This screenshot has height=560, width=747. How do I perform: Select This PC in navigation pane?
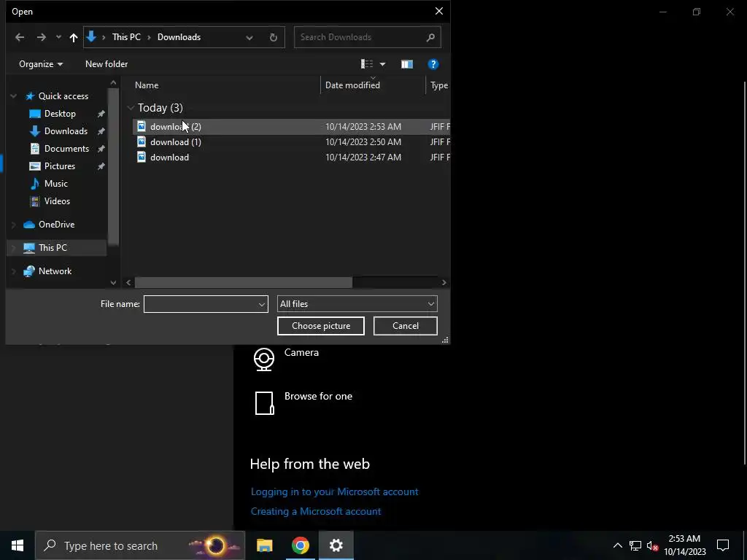coord(53,248)
